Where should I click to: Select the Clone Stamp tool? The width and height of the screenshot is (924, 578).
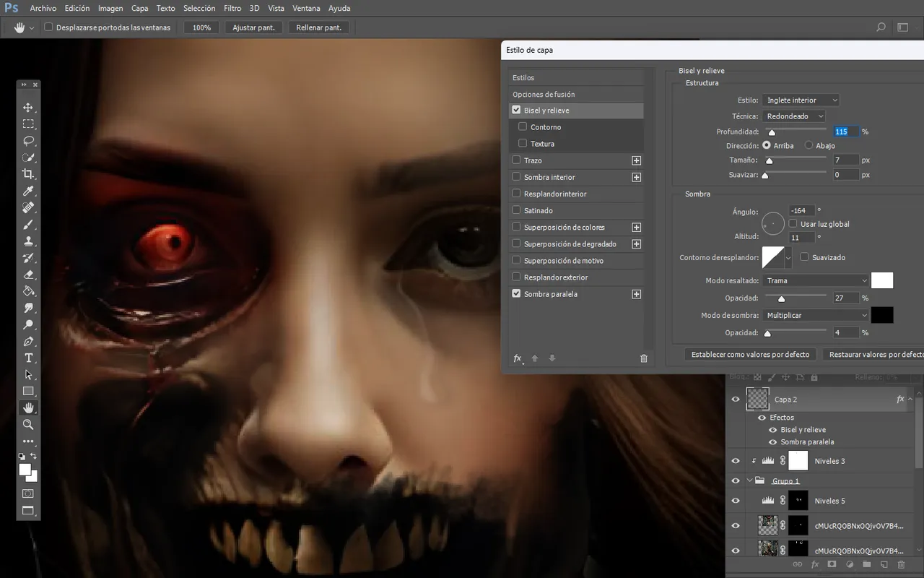[28, 241]
